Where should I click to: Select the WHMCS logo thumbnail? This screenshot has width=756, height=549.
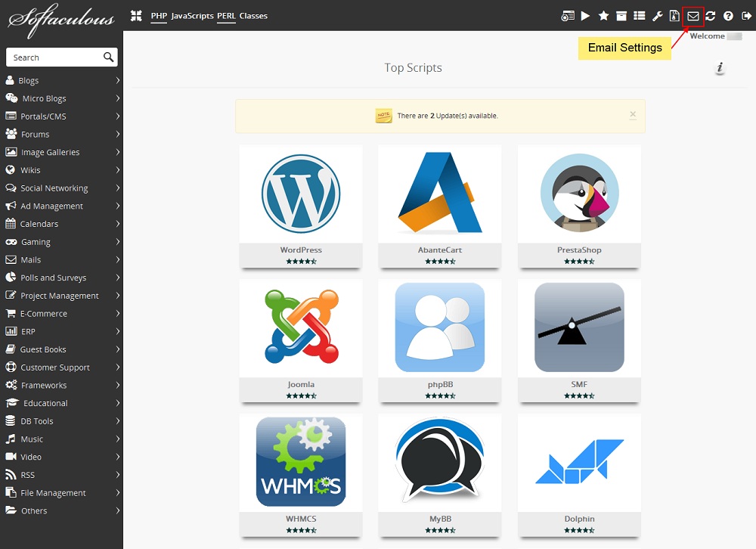pos(301,462)
